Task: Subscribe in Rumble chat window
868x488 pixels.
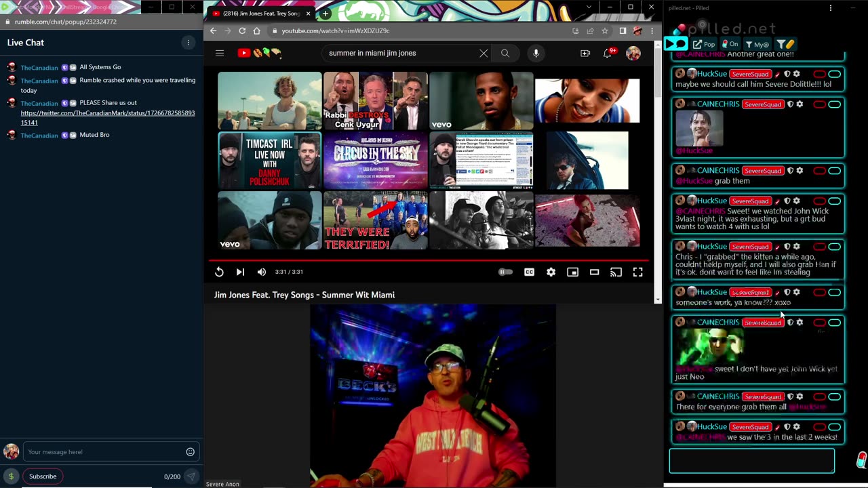Action: 43,476
